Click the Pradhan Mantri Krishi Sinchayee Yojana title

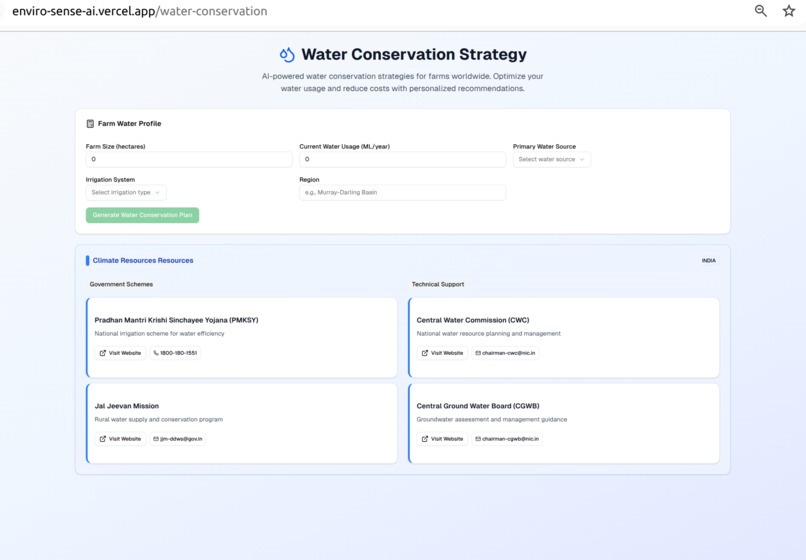click(x=176, y=320)
